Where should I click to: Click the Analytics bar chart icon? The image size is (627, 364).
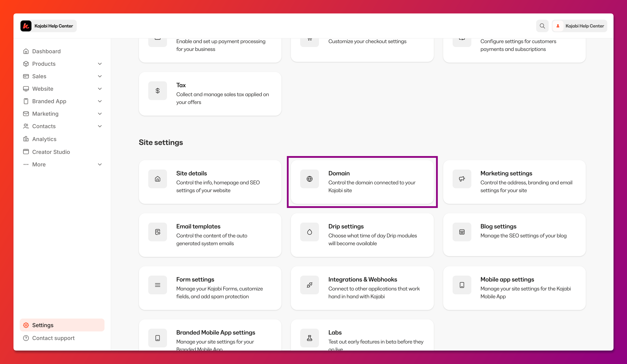(26, 139)
